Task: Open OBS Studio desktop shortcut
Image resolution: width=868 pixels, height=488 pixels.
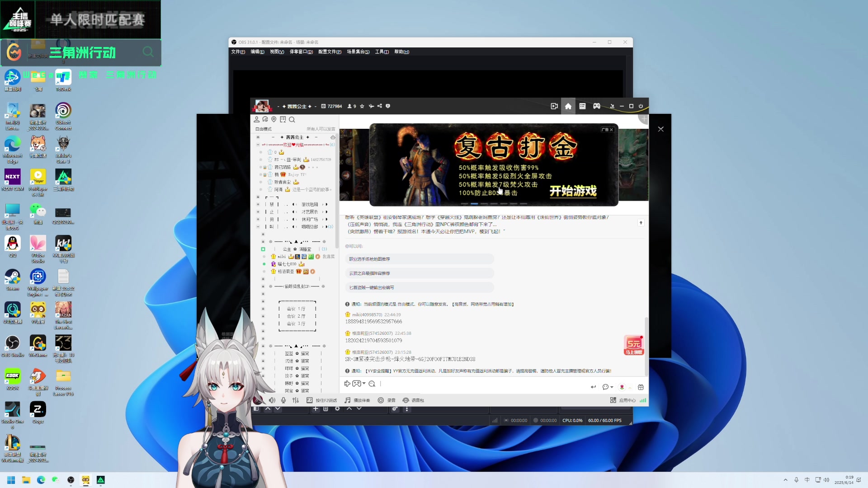Action: click(x=13, y=346)
